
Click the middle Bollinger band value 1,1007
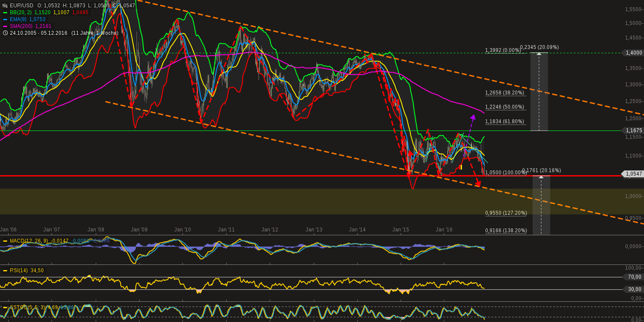[x=61, y=12]
